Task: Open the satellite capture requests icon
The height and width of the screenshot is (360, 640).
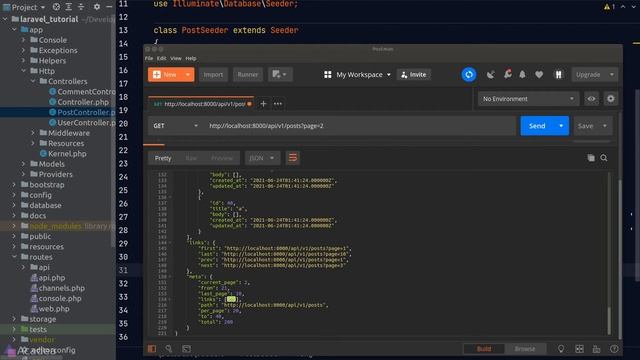Action: (x=491, y=75)
